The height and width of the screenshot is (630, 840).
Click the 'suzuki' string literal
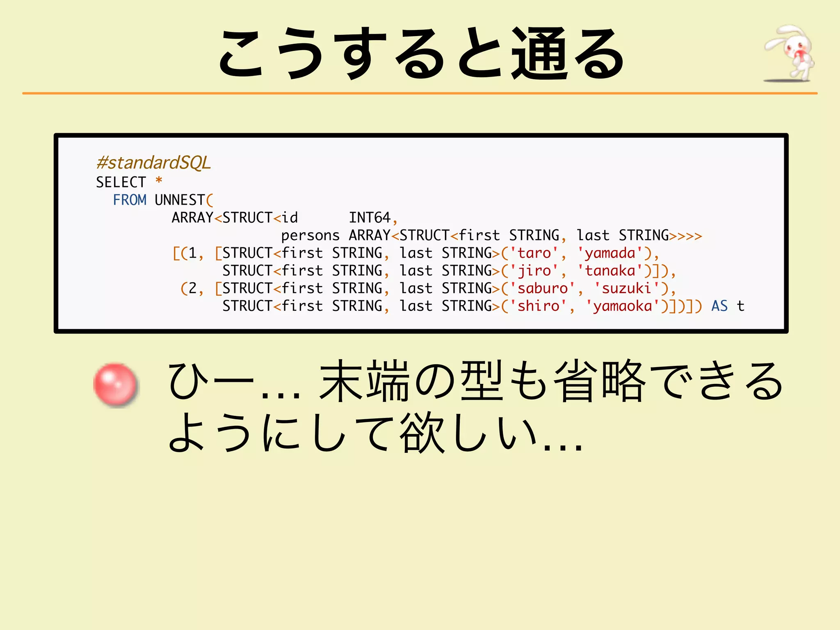click(626, 288)
